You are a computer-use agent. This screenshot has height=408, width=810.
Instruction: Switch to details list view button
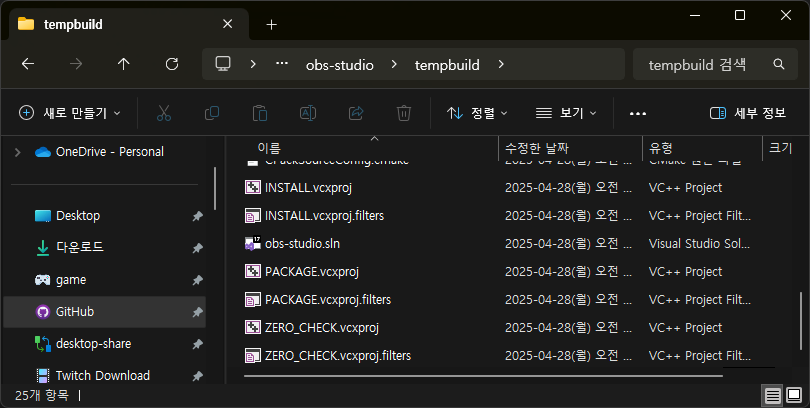pos(773,396)
